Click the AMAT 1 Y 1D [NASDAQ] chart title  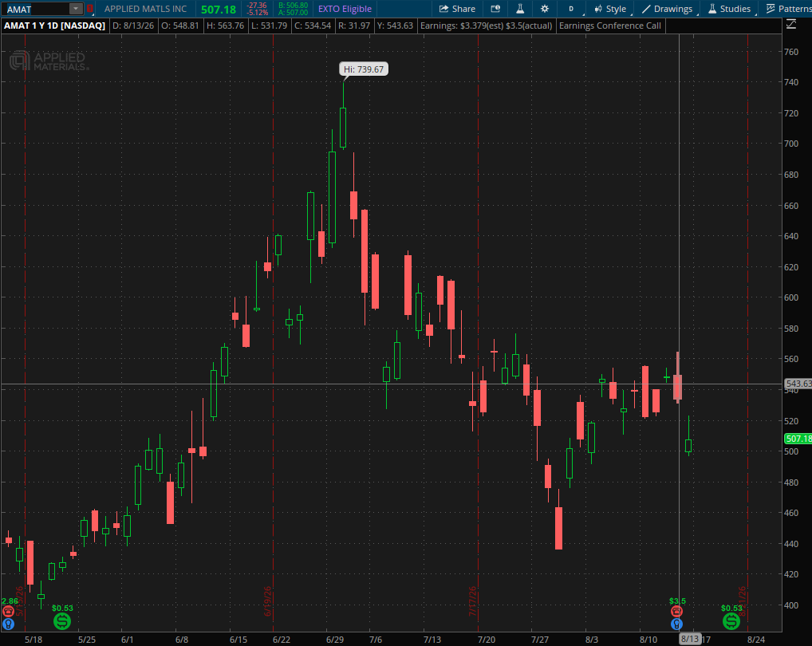point(55,26)
